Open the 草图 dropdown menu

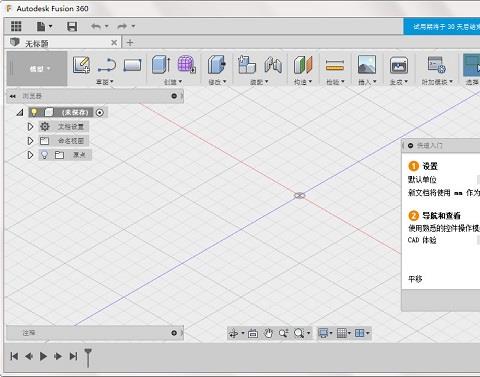click(105, 82)
